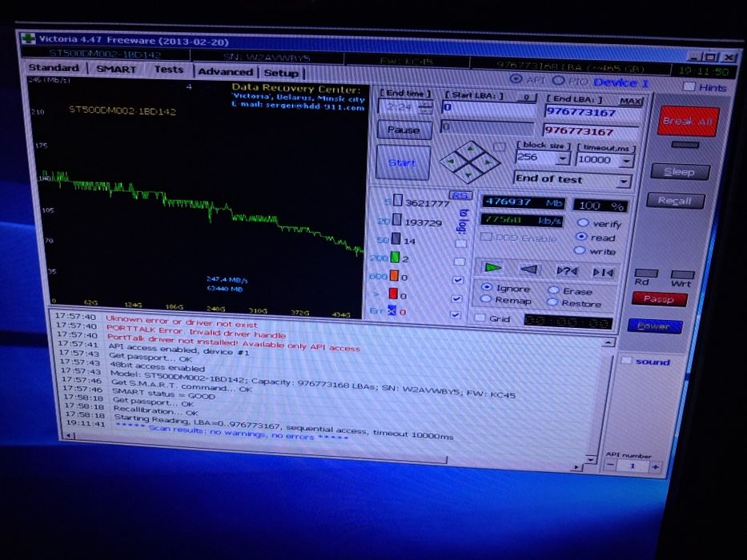
Task: Select the Ignore radio option
Action: 487,287
